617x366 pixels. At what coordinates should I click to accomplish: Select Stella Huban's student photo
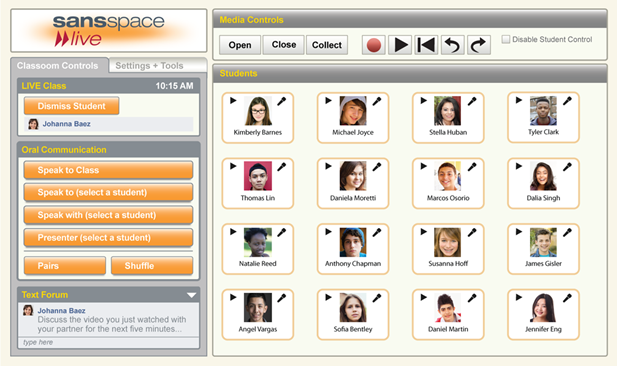[x=447, y=111]
